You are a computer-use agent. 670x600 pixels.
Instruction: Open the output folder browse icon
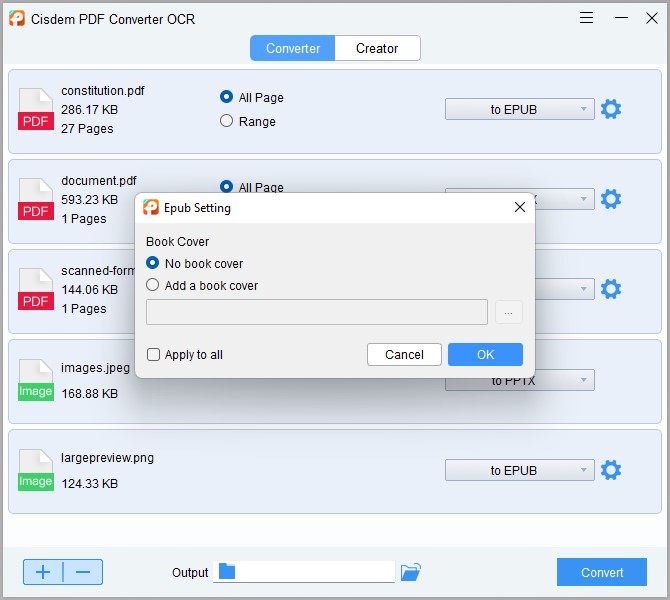tap(411, 572)
